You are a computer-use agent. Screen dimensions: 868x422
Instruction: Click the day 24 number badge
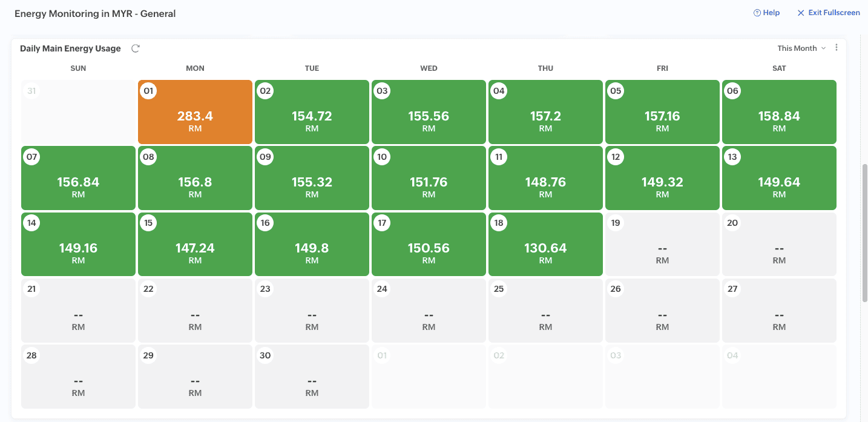coord(382,289)
